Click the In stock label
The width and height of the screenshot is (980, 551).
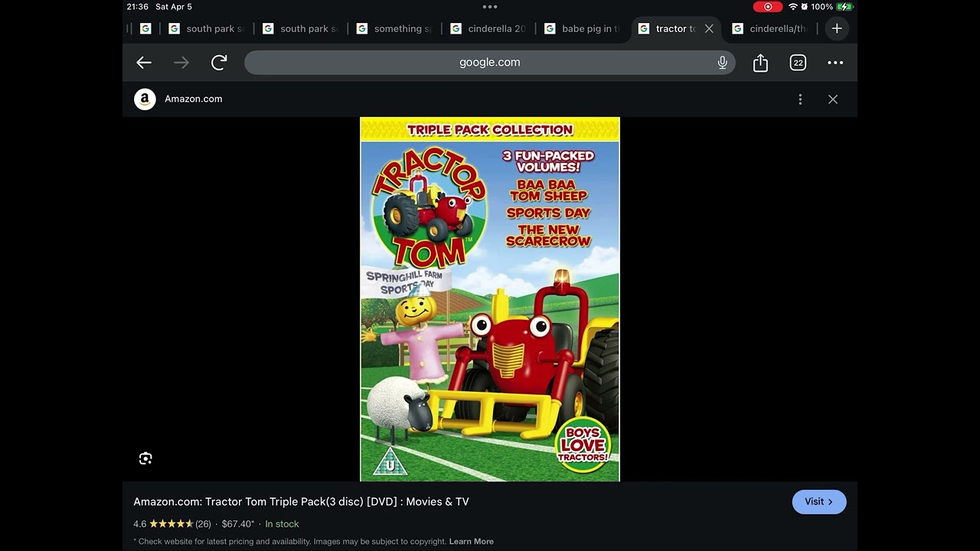pyautogui.click(x=282, y=524)
